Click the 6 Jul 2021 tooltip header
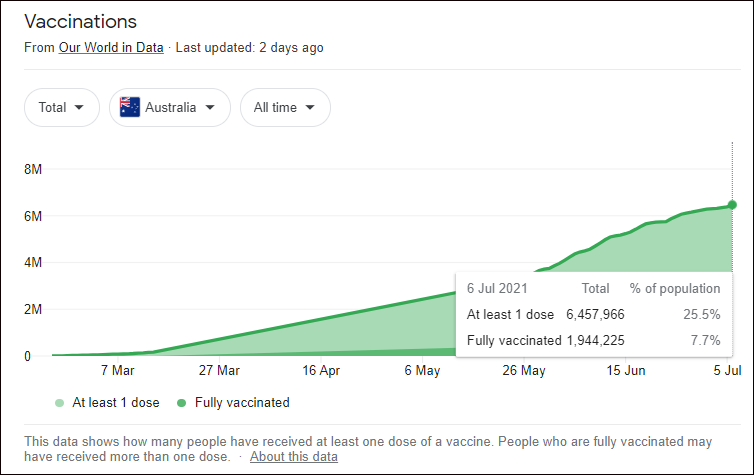Viewport: 754px width, 475px height. [x=496, y=288]
